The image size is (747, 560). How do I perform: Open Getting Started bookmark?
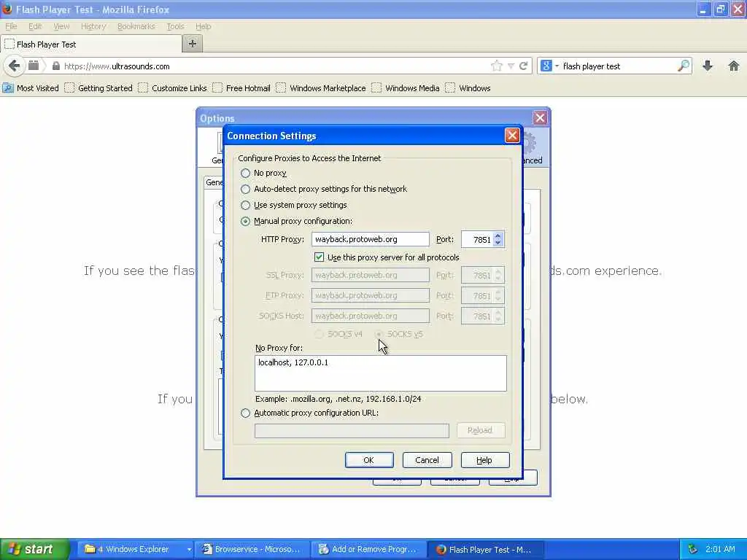pos(99,88)
